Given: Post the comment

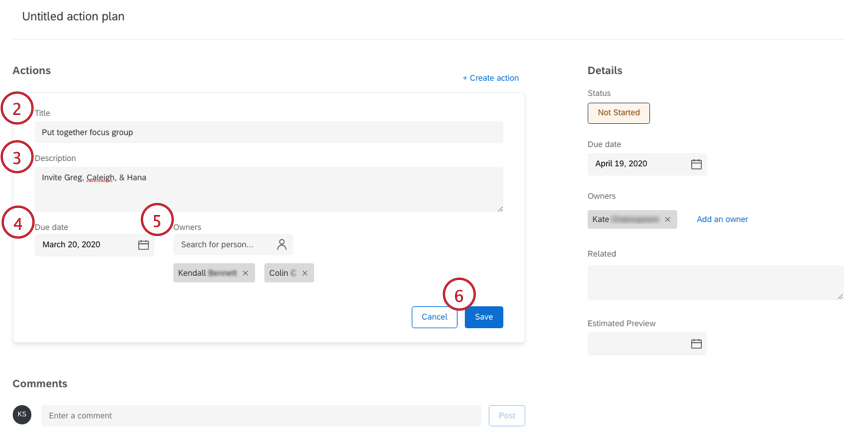Looking at the screenshot, I should pos(506,415).
